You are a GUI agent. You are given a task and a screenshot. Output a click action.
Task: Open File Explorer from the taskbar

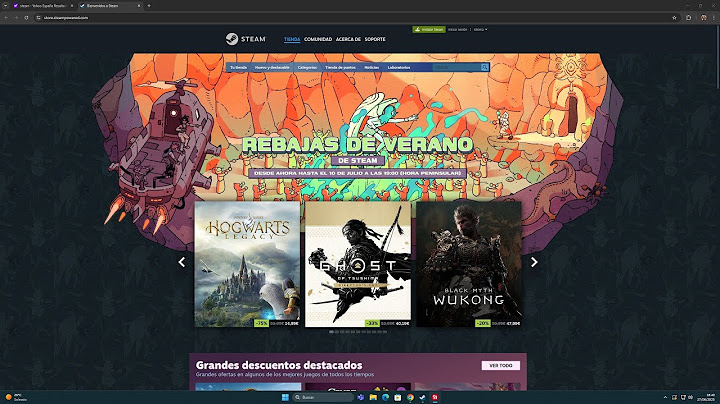point(373,397)
